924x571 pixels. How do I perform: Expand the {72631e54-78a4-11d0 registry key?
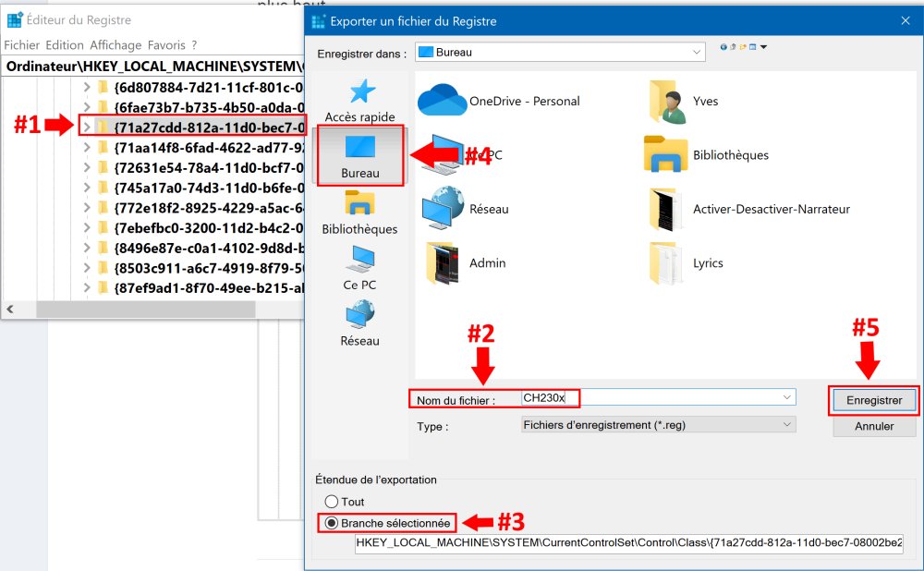pos(87,167)
